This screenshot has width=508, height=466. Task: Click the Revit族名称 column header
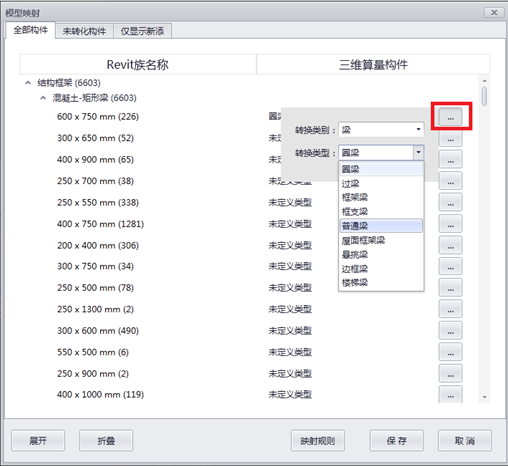(137, 64)
